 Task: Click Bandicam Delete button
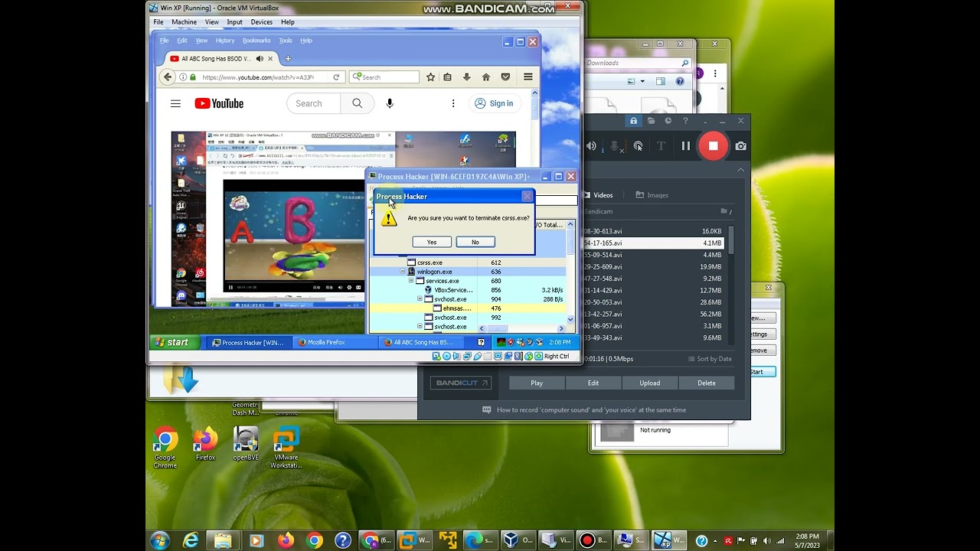[x=707, y=383]
